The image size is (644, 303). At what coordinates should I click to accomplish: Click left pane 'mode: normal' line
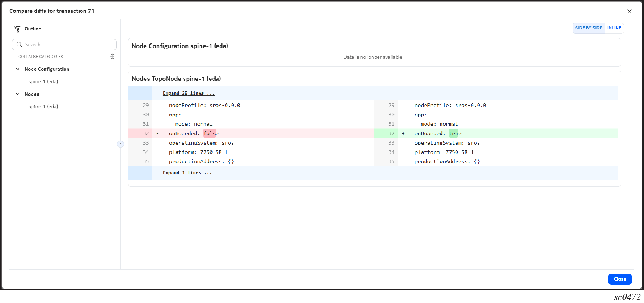[194, 124]
